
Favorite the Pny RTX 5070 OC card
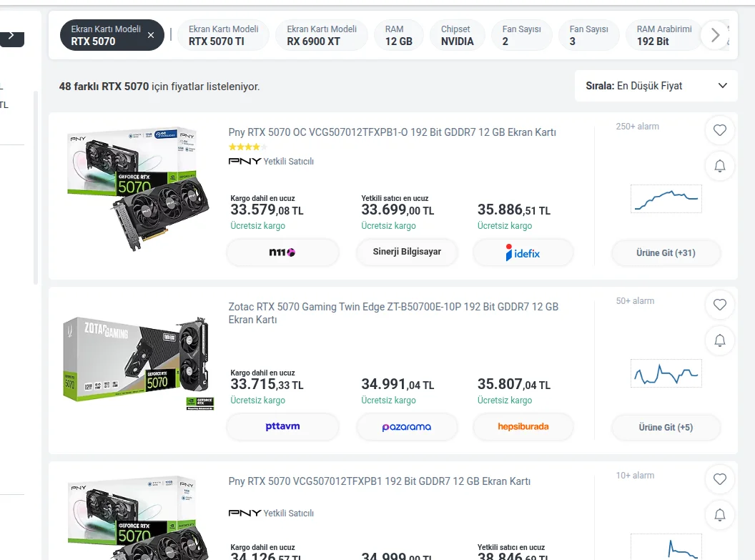(x=720, y=130)
